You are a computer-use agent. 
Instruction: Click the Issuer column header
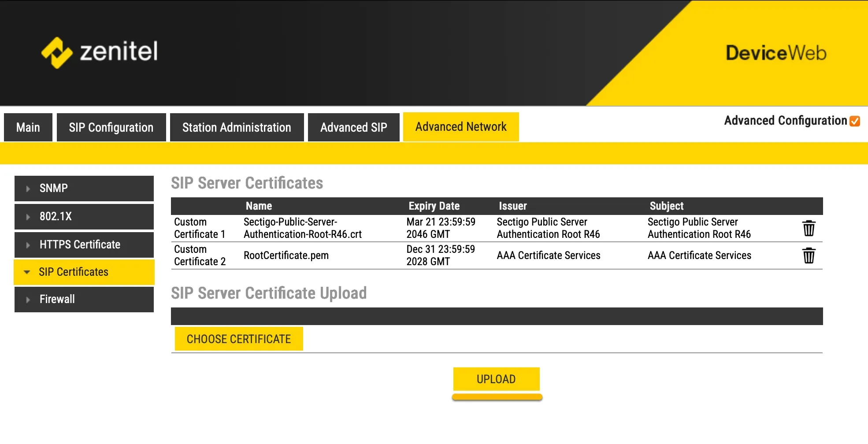click(513, 206)
